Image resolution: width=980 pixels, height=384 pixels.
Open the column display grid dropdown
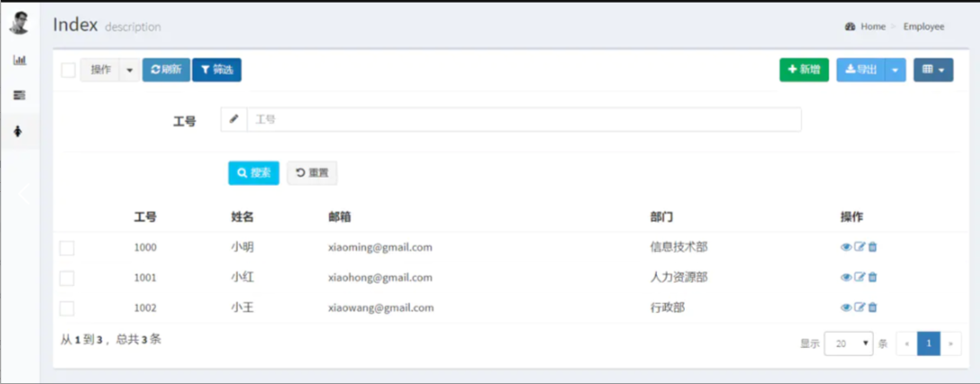(932, 70)
